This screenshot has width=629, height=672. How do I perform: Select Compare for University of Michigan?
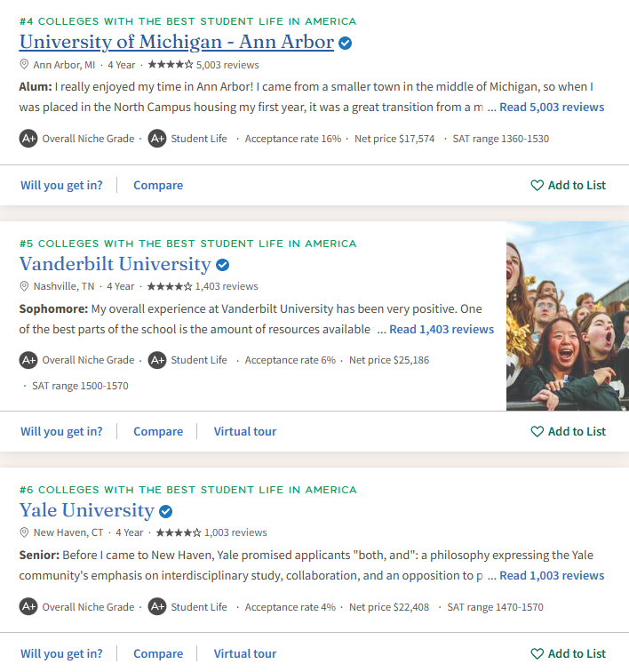coord(158,185)
